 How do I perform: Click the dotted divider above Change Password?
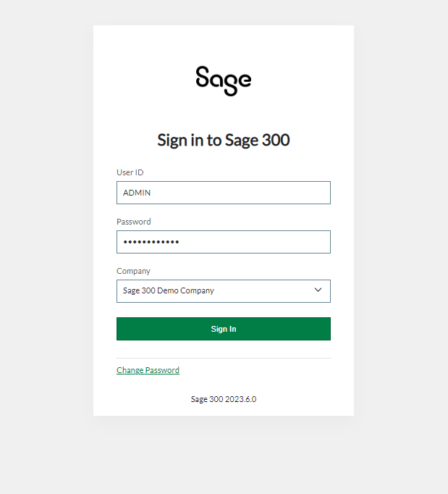pos(224,359)
